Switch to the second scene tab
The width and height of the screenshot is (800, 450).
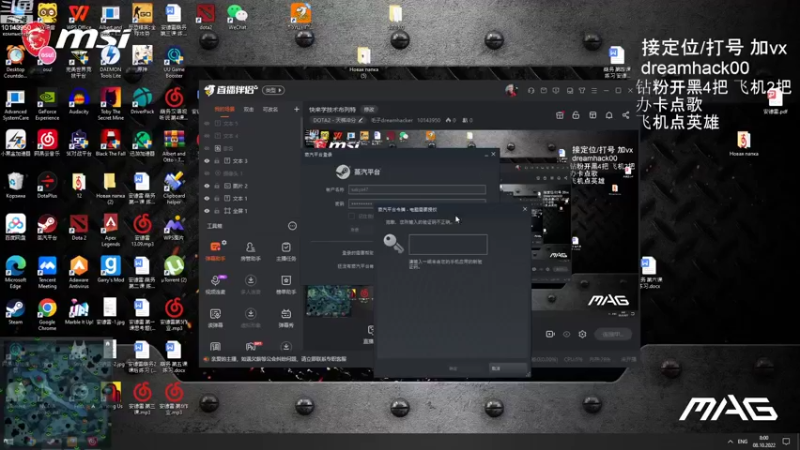pyautogui.click(x=248, y=109)
